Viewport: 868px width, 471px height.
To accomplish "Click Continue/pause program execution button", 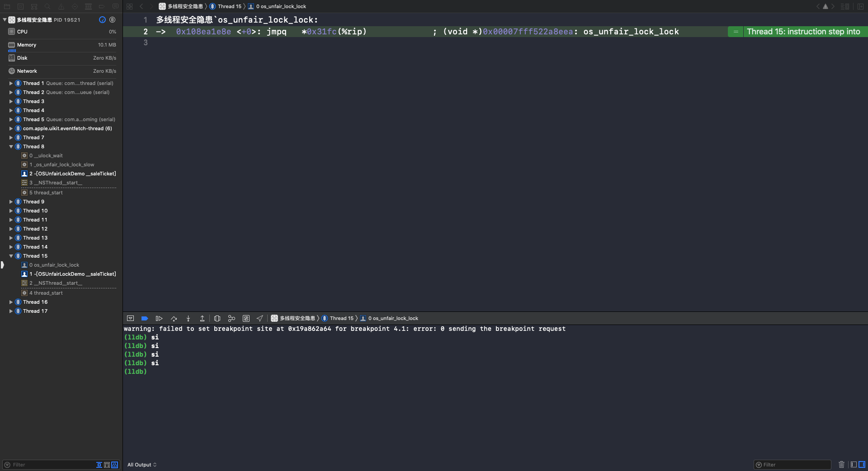I will (x=159, y=318).
